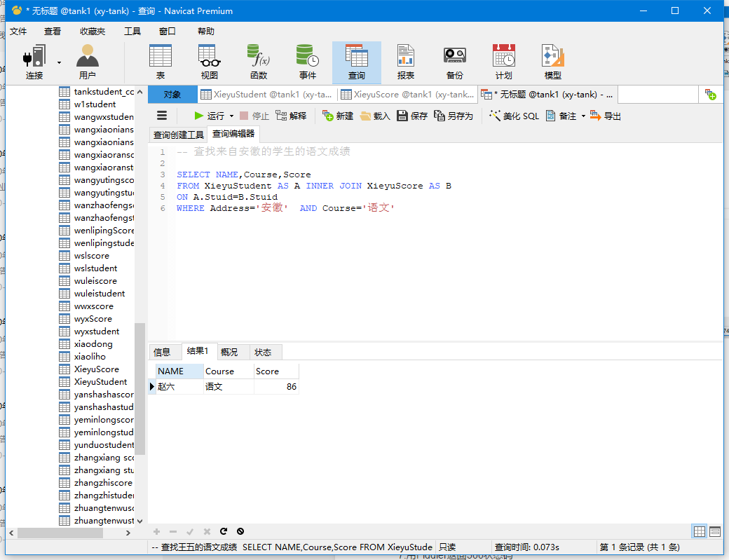Open the 视图 view tool
This screenshot has width=729, height=560.
pos(209,62)
